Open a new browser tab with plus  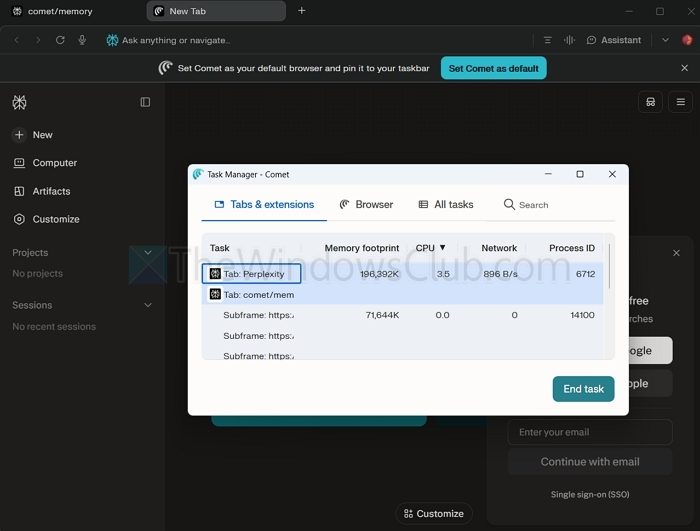pyautogui.click(x=302, y=11)
